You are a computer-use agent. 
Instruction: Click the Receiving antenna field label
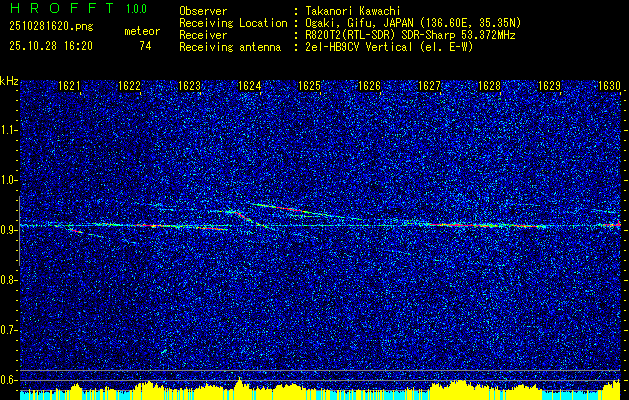(x=230, y=47)
